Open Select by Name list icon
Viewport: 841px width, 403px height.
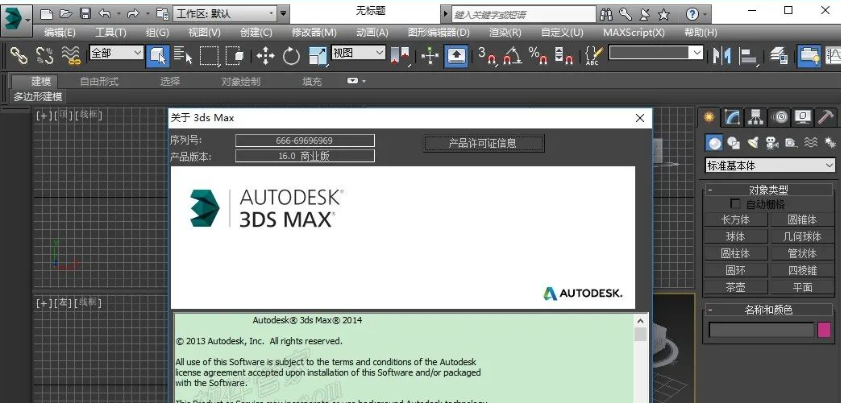[183, 55]
